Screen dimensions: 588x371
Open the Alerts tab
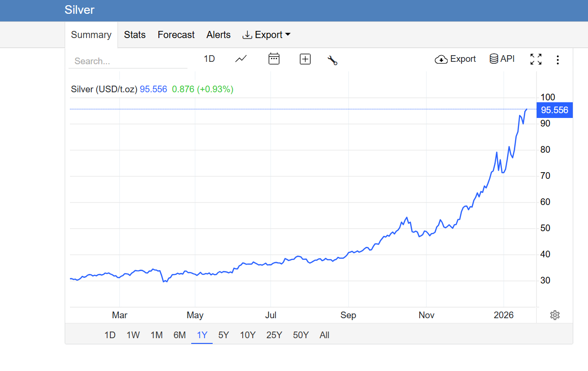(x=218, y=35)
